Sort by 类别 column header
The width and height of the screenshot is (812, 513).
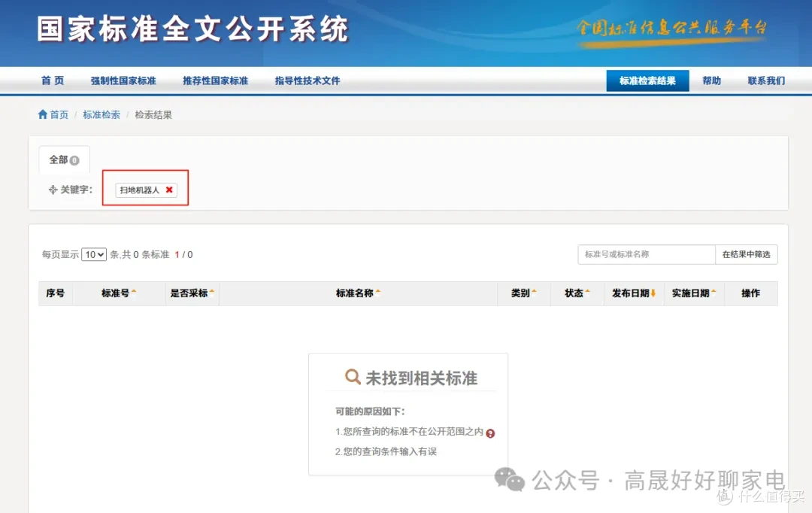(523, 293)
